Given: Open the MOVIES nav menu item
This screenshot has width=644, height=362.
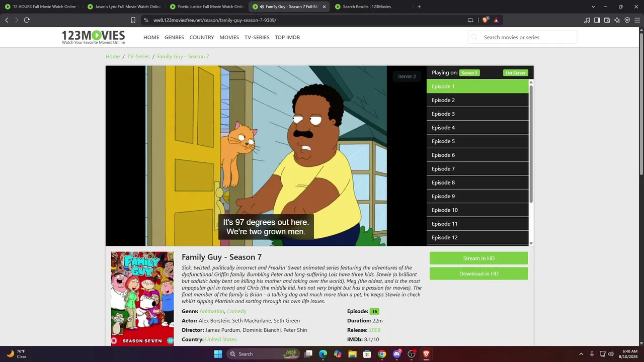Looking at the screenshot, I should [229, 37].
